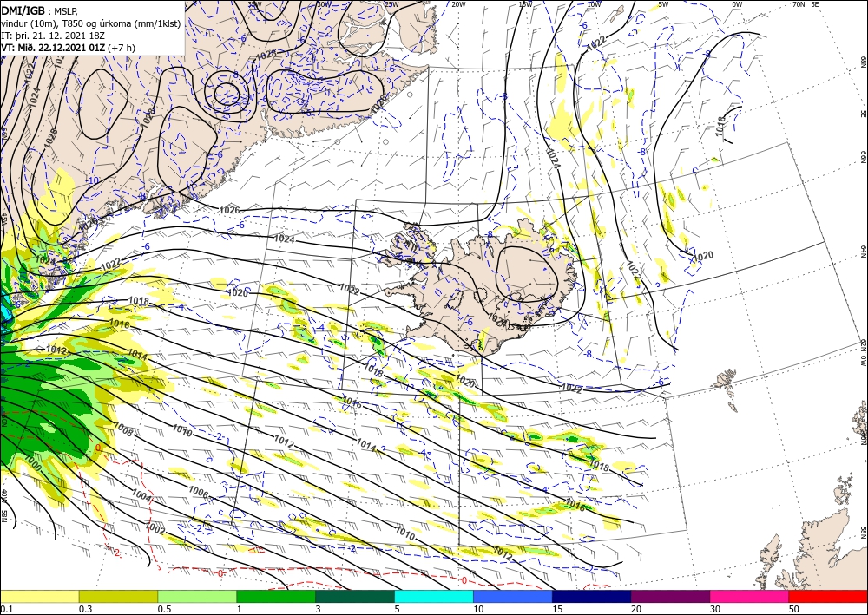Click the '0.5' legend value
Image resolution: width=868 pixels, height=615 pixels.
pos(163,609)
